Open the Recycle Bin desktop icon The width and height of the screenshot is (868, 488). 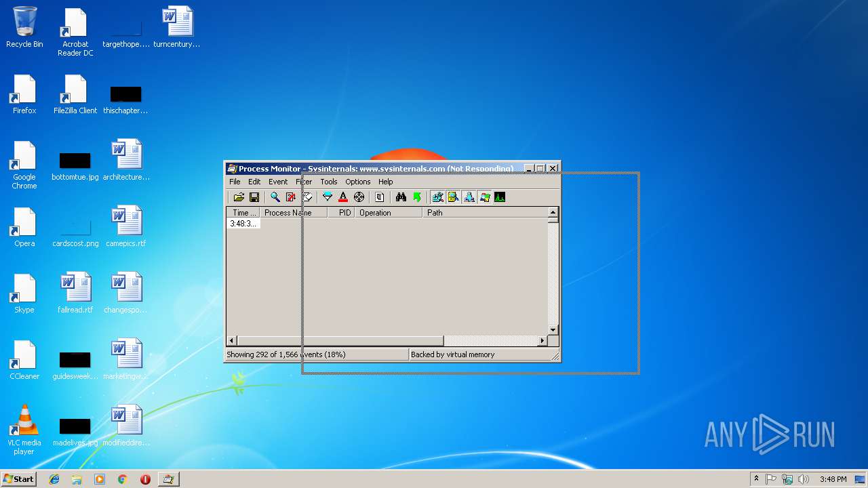coord(24,27)
